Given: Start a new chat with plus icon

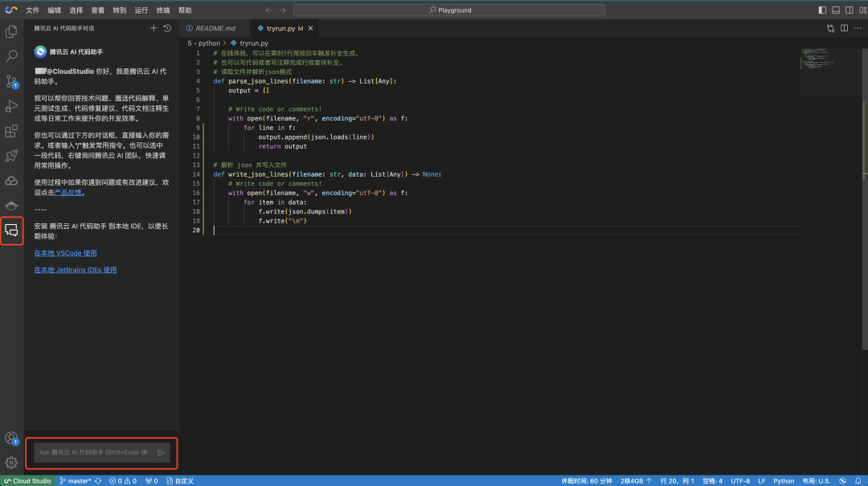Looking at the screenshot, I should pyautogui.click(x=154, y=28).
